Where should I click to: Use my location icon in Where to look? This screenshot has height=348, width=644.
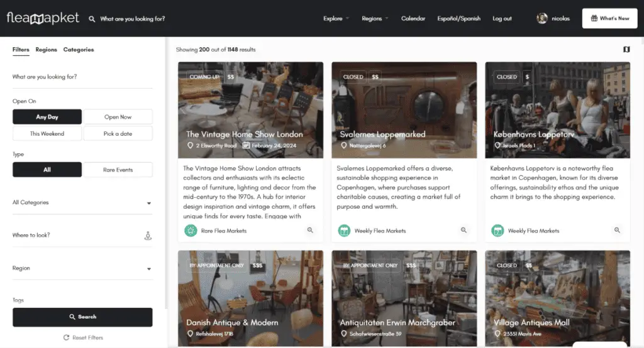pos(148,236)
